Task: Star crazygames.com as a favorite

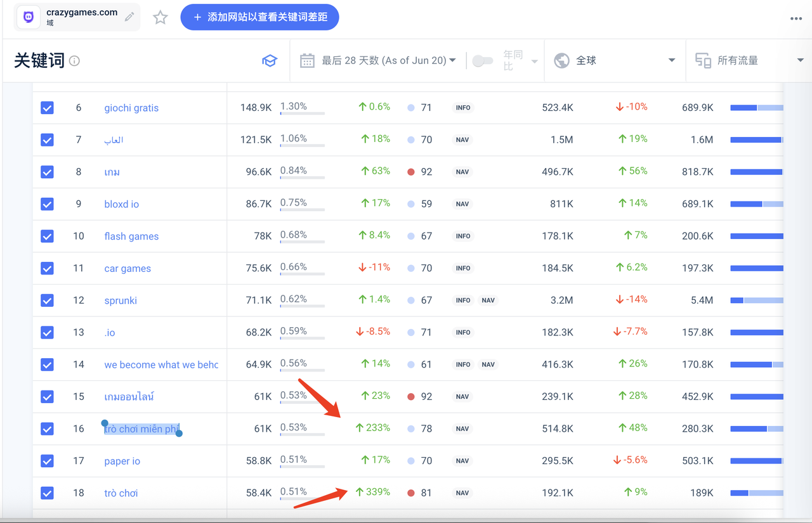Action: [x=160, y=17]
